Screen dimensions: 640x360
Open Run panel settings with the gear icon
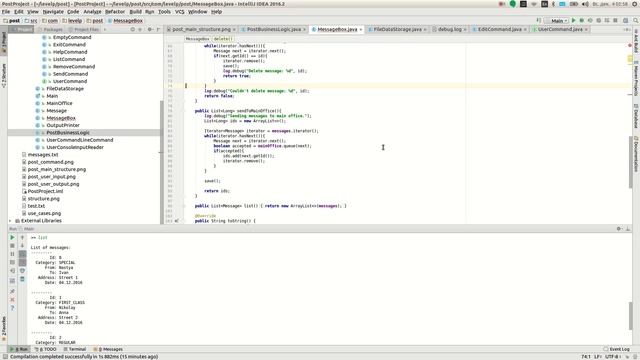pyautogui.click(x=620, y=229)
